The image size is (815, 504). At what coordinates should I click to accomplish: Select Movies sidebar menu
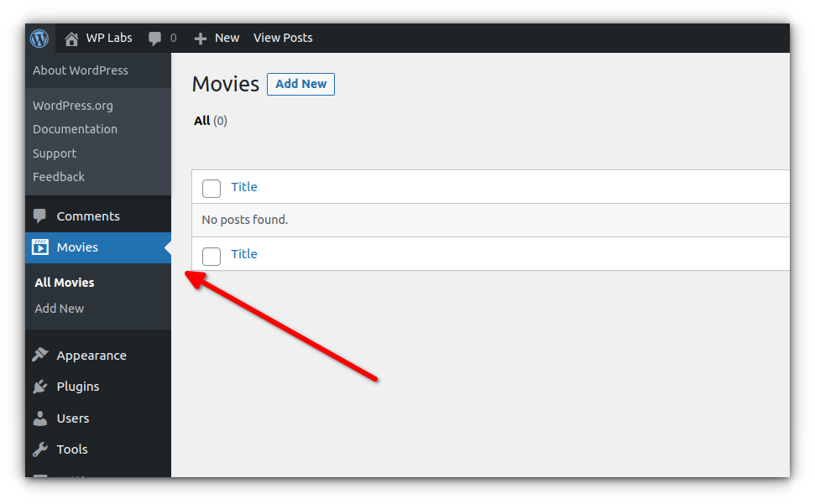77,247
